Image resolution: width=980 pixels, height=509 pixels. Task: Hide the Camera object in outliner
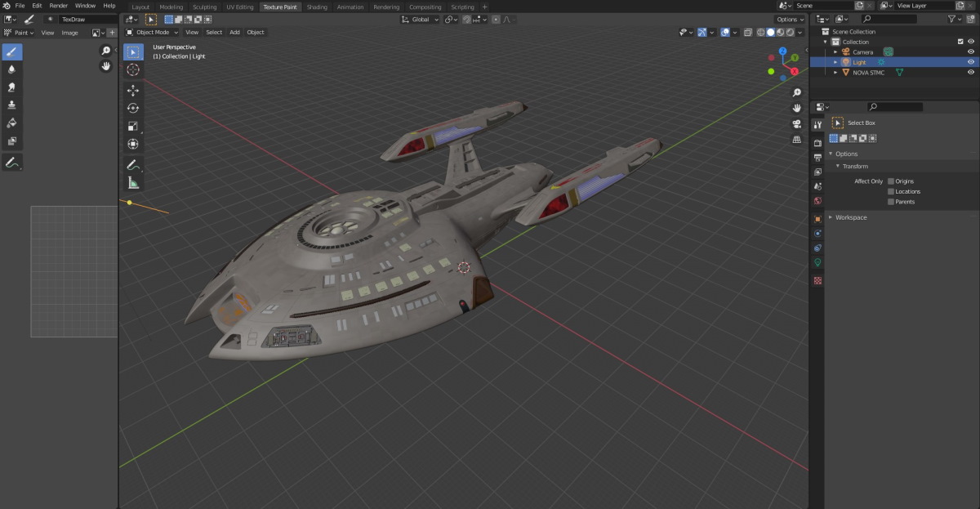(x=971, y=51)
